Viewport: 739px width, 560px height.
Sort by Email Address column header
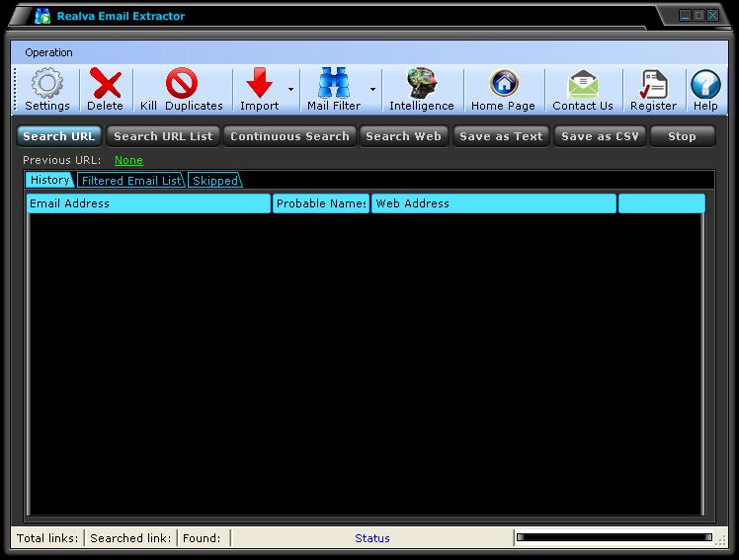coord(148,203)
